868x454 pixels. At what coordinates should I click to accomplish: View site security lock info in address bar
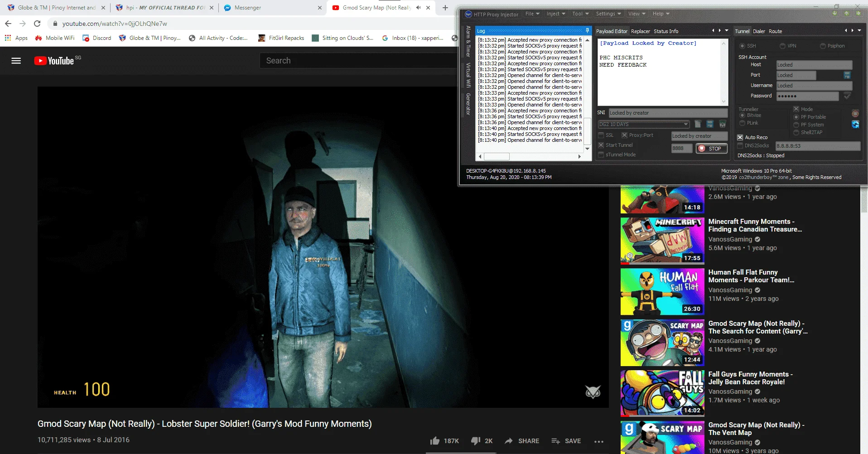coord(55,24)
